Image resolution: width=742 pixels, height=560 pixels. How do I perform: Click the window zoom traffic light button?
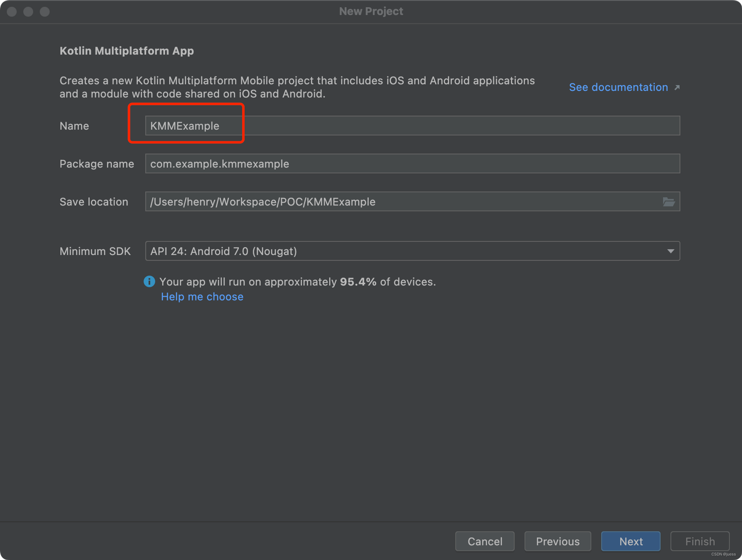click(x=45, y=12)
